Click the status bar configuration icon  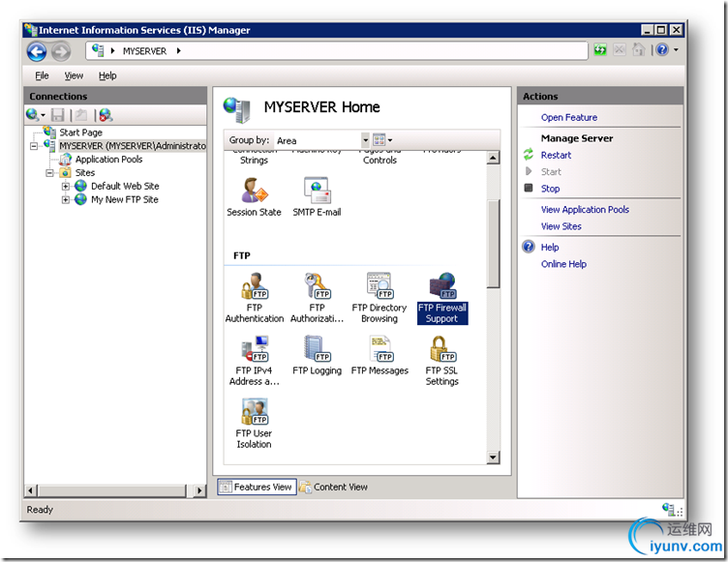669,509
